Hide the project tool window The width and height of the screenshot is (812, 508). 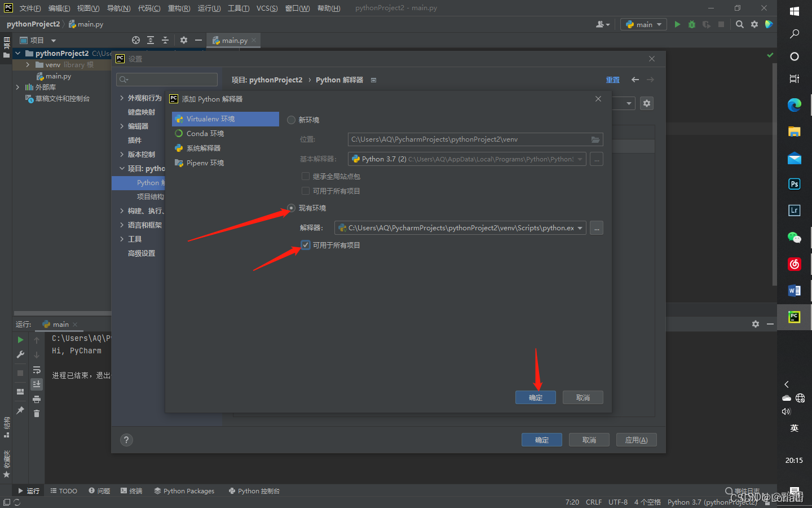click(198, 40)
